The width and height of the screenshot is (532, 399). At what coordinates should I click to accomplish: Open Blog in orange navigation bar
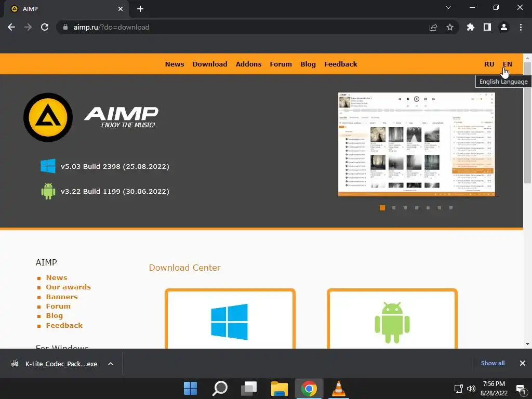click(308, 64)
